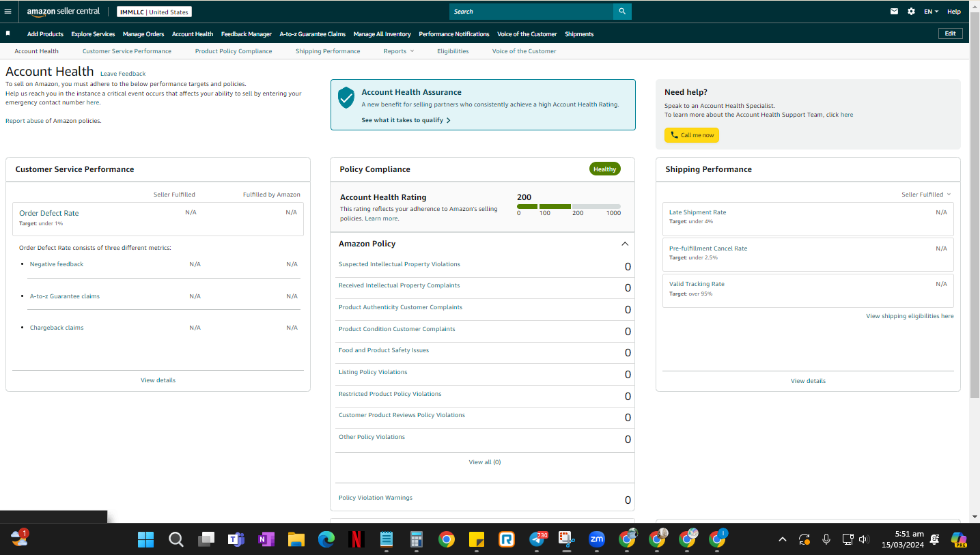The image size is (980, 555).
Task: Click the bookmark flag icon
Action: tap(8, 33)
